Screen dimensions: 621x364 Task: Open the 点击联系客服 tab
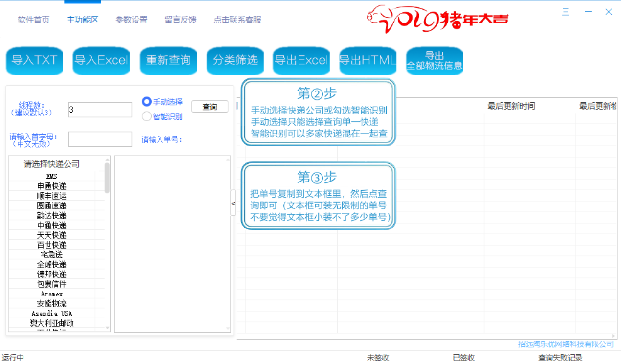(x=237, y=20)
